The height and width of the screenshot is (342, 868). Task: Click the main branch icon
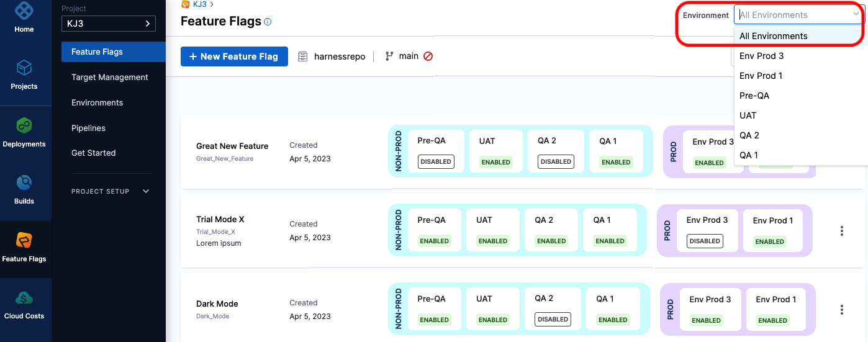point(389,56)
